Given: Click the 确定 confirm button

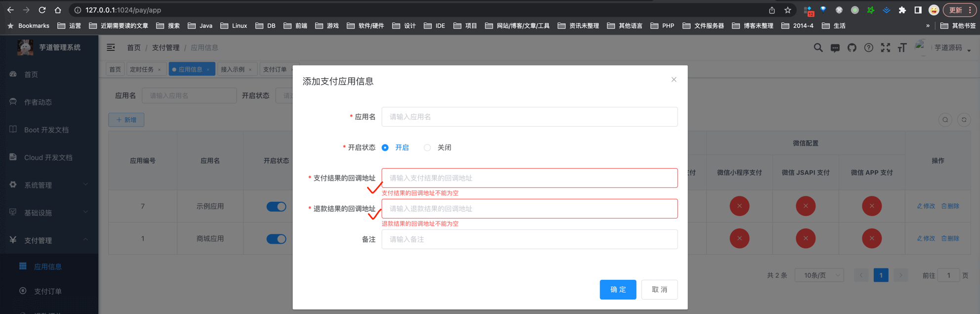Looking at the screenshot, I should tap(617, 290).
